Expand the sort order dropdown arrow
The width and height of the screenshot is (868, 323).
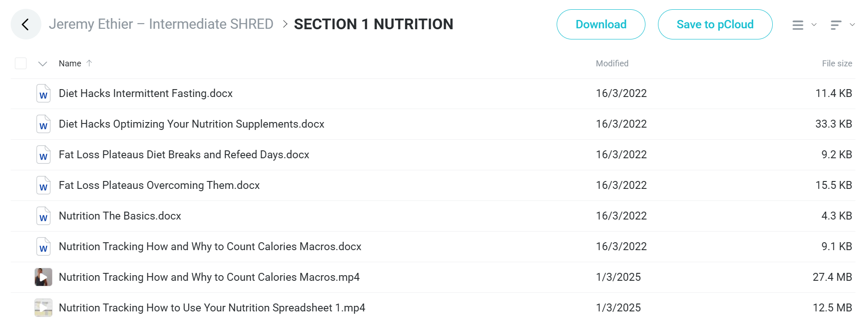pyautogui.click(x=852, y=25)
